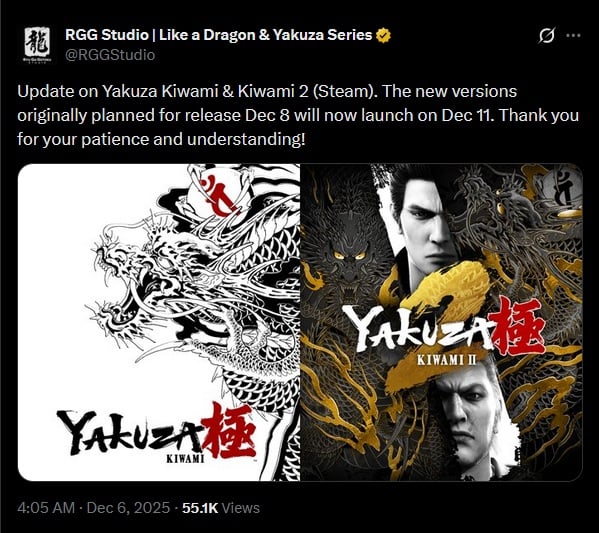Visit the @RGGStudio handle
599x533 pixels.
[110, 55]
